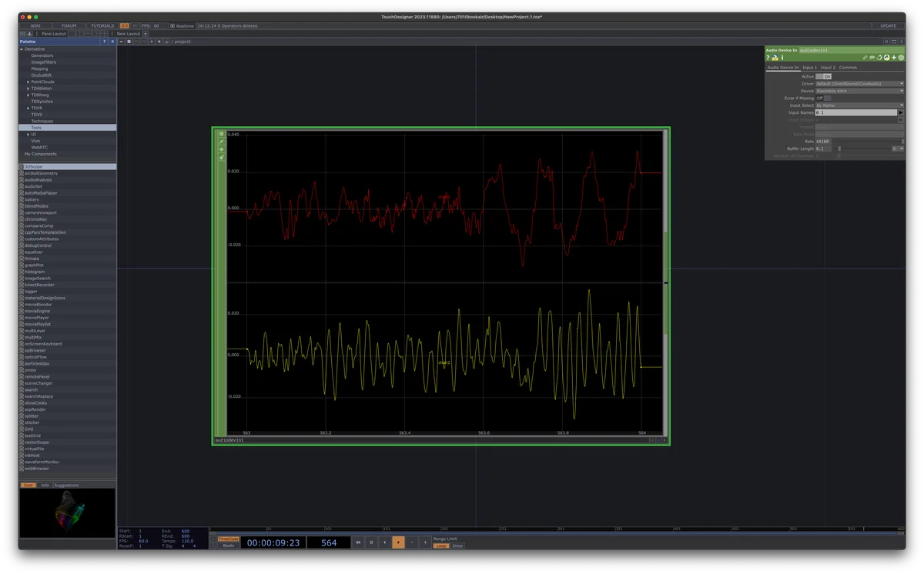924x574 pixels.
Task: Open the comment bubble icon in parameter header
Action: point(872,58)
